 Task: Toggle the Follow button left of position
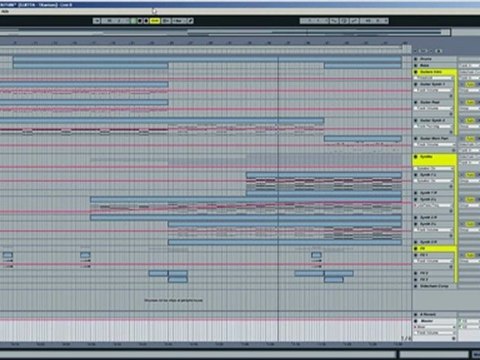click(x=97, y=21)
